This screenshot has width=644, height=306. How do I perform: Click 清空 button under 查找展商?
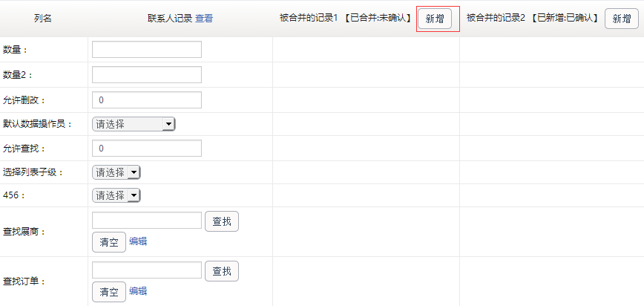(x=109, y=242)
